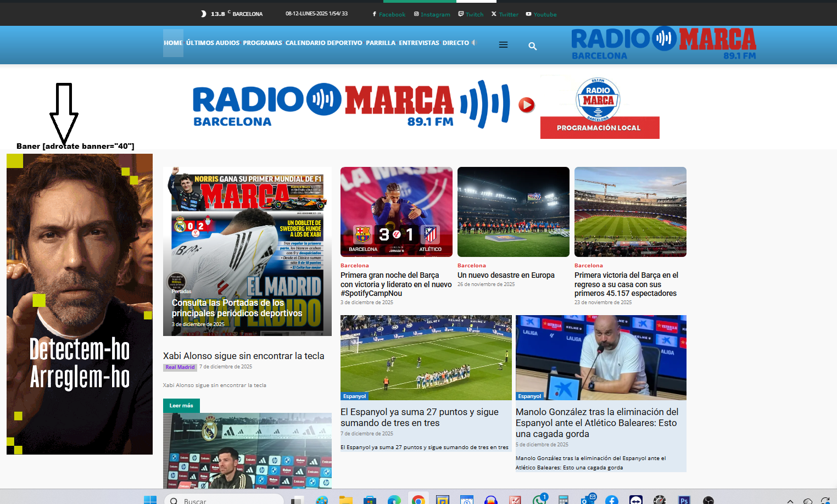Open the Xabi Alonso press conference photo
Viewport: 837px width, 504px height.
pos(247,451)
